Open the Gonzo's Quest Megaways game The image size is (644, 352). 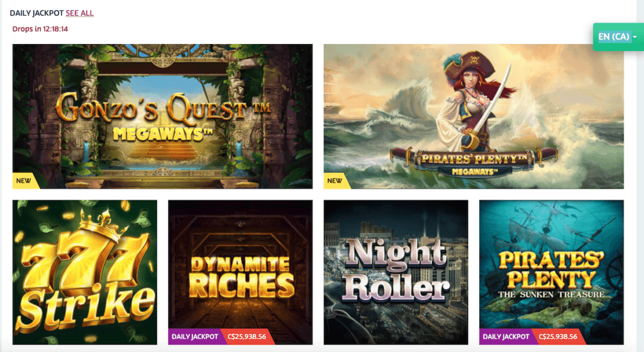click(162, 116)
